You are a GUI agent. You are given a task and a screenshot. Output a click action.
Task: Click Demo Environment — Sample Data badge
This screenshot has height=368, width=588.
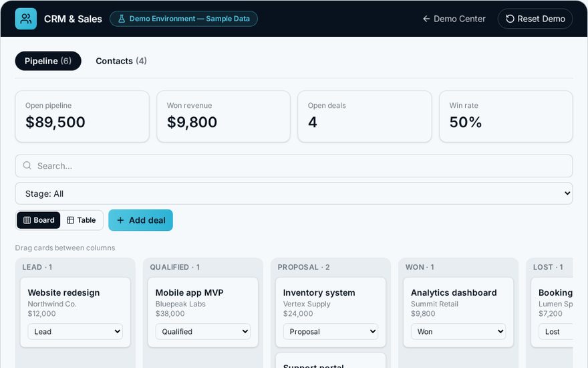(x=184, y=19)
